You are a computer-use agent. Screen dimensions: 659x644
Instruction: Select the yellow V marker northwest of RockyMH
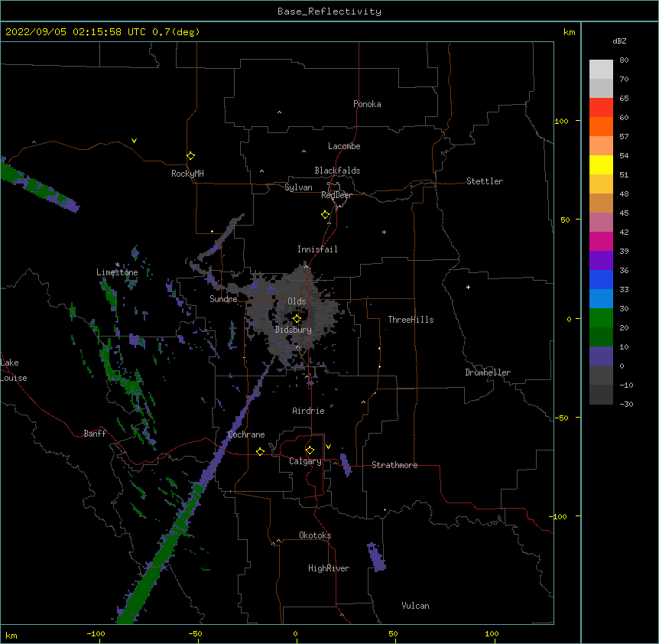[x=134, y=141]
